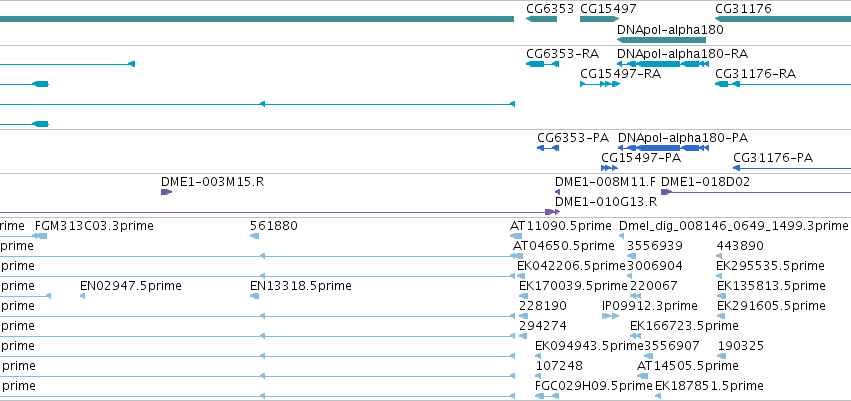Open EST EK295535.5prime label
Image resolution: width=851 pixels, height=401 pixels.
[x=771, y=266]
